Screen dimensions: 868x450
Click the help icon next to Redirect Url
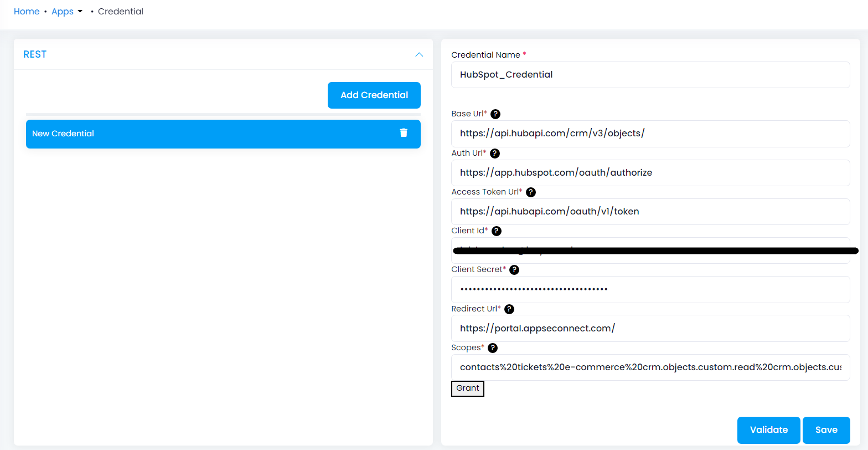(x=509, y=309)
